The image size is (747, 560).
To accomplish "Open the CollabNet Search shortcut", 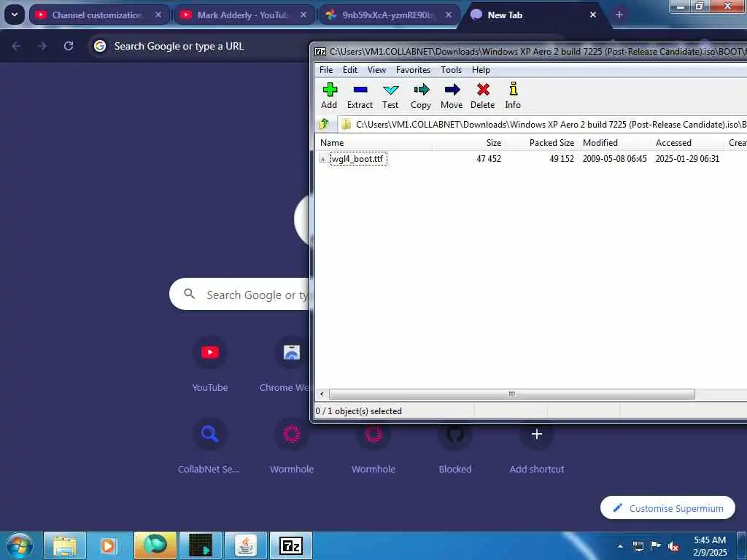I will pyautogui.click(x=209, y=447).
